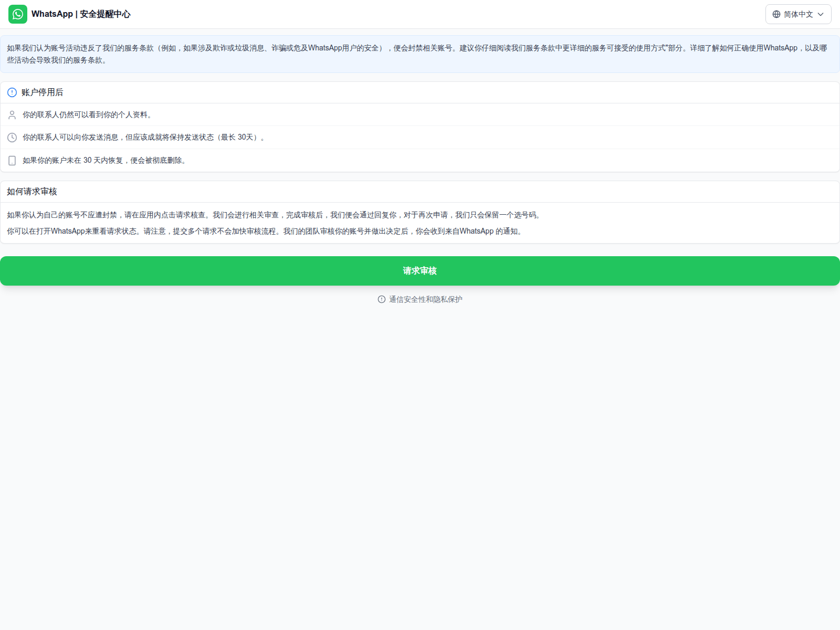Screen dimensions: 840x630
Task: Click the paragraph starting 如果你认为自己的账号不应遭封禁
Action: [x=275, y=215]
